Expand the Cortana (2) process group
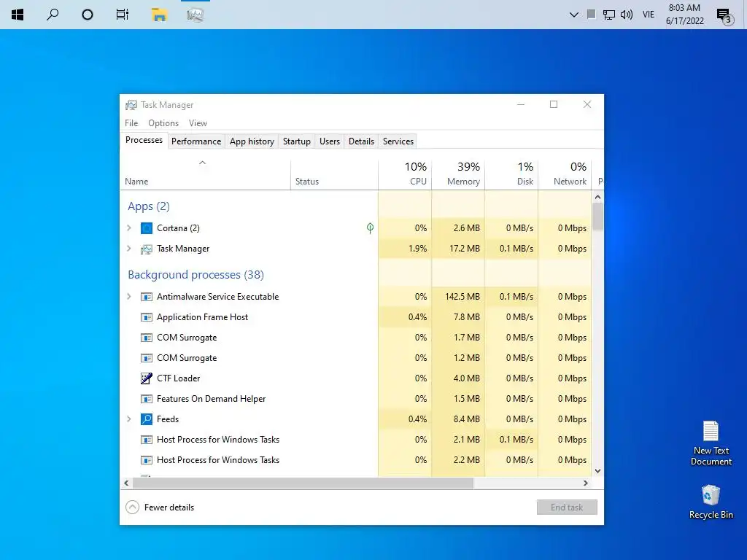Viewport: 747px width, 560px height. pyautogui.click(x=128, y=228)
